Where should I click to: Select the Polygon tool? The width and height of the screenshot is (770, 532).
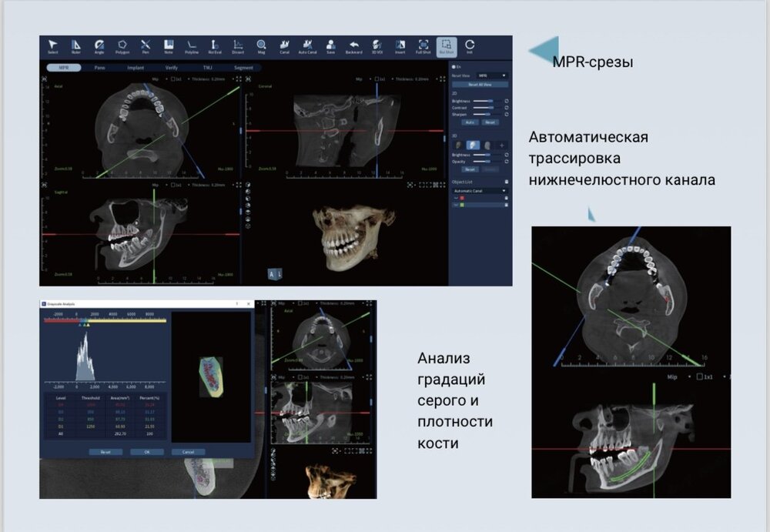tap(122, 47)
